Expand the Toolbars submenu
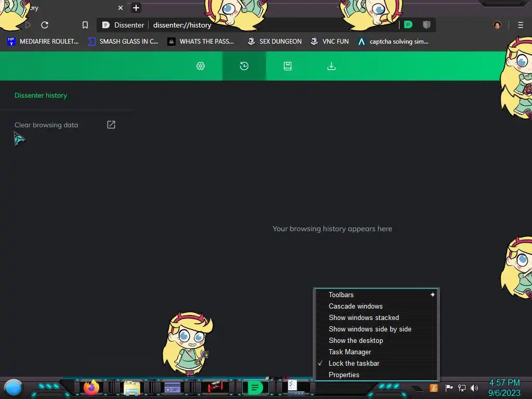Screen dimensions: 532x399 click(x=377, y=295)
